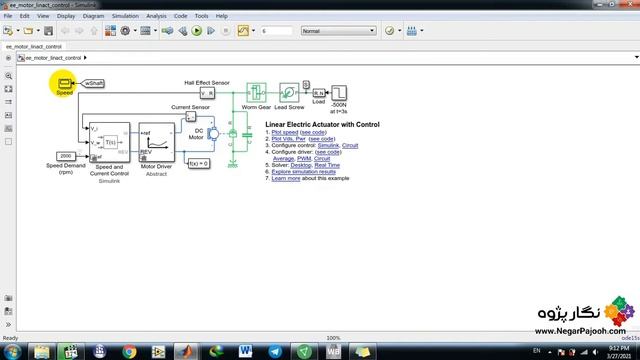Open the Display menu
Image resolution: width=640 pixels, height=360 pixels.
click(x=66, y=16)
